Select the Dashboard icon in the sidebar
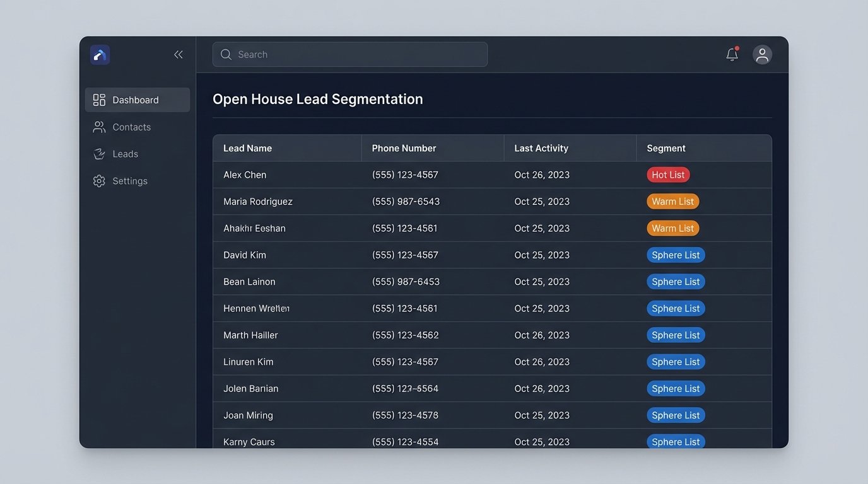The image size is (868, 484). (x=98, y=100)
